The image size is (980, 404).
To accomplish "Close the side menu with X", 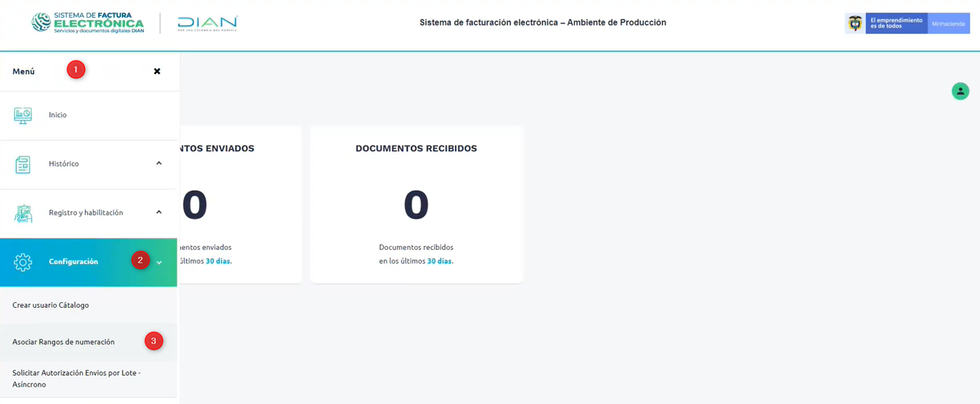I will pos(157,71).
